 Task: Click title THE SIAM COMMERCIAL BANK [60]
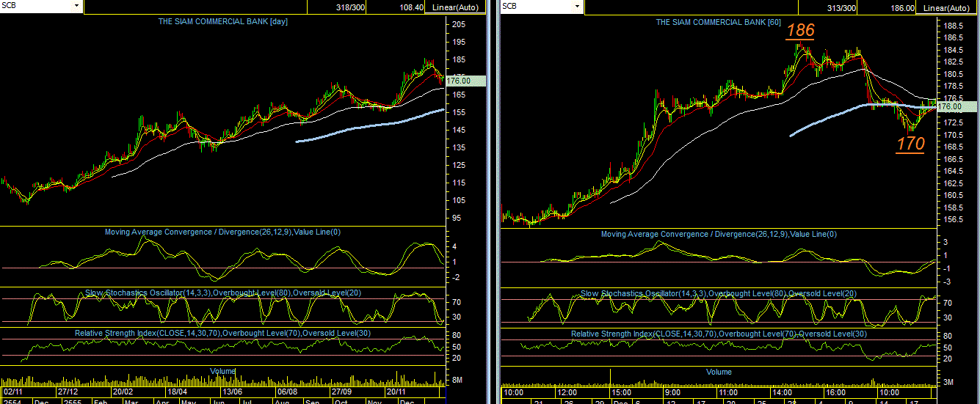click(718, 22)
